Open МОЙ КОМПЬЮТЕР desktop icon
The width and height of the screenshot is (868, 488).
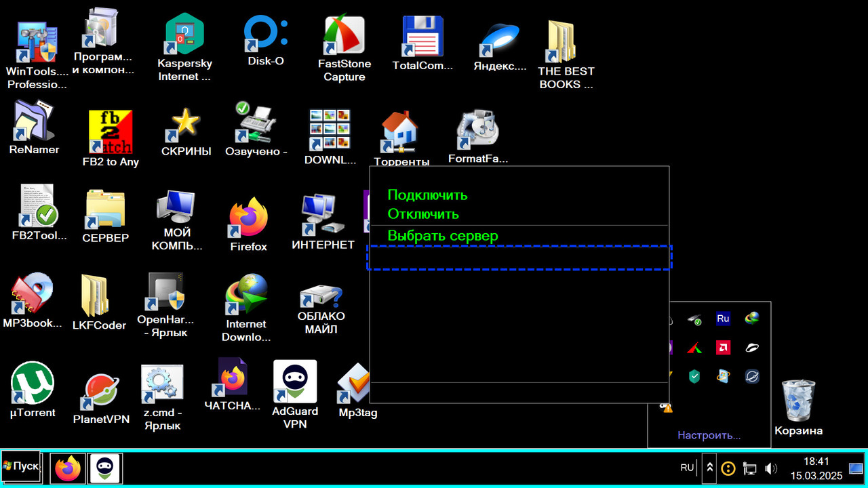pos(177,220)
